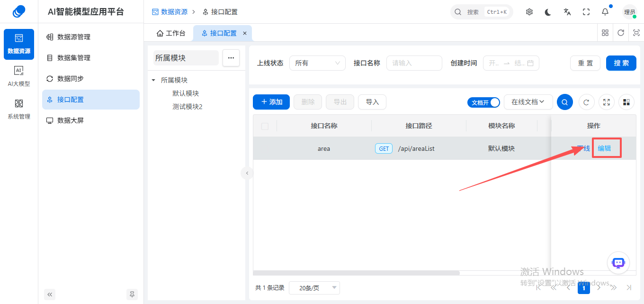644x304 pixels.
Task: Toggle dark mode moon icon
Action: (x=548, y=12)
